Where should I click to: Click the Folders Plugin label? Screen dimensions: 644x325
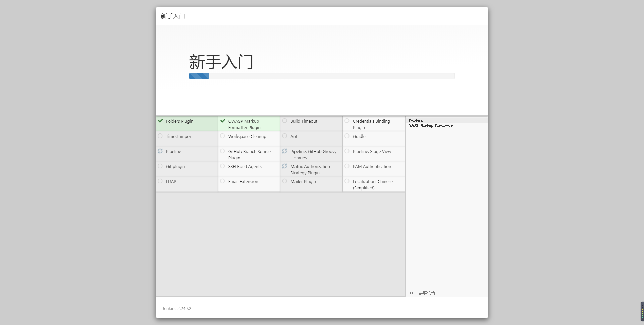click(179, 121)
